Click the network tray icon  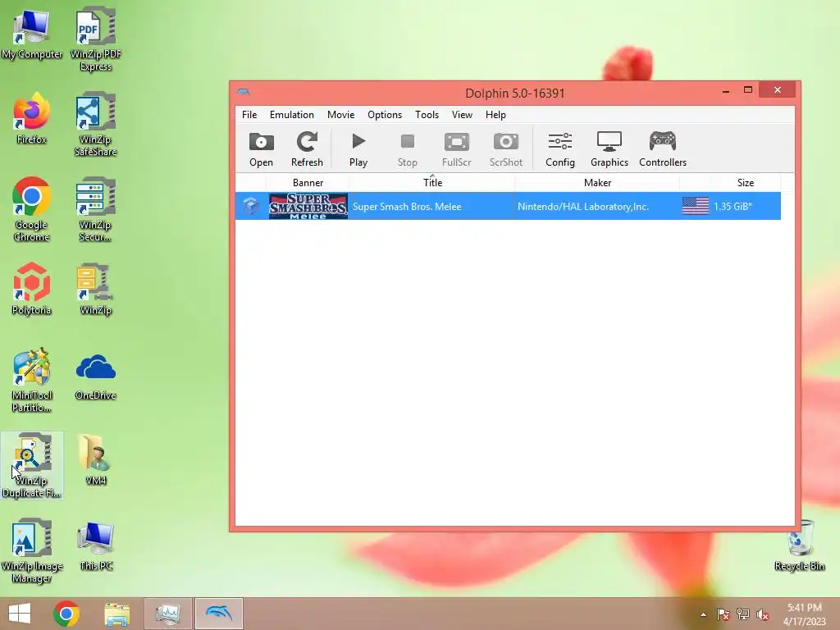pos(742,614)
